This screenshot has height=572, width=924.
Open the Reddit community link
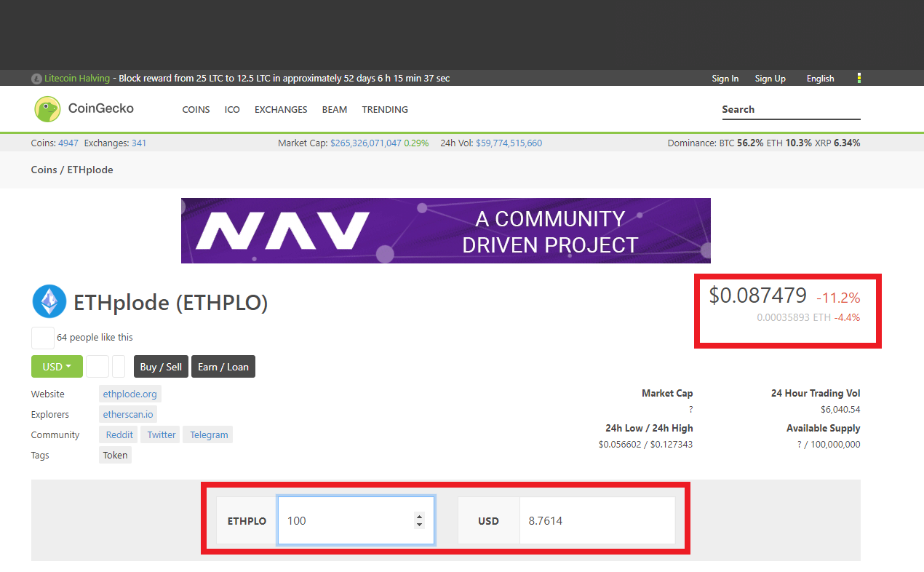119,434
